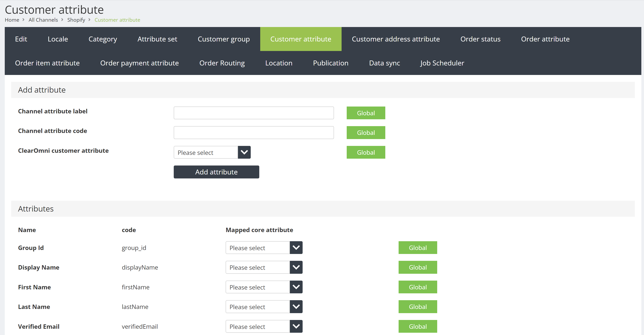Click the 'lastName' code text
Screen dimensions: 644x335
point(135,307)
